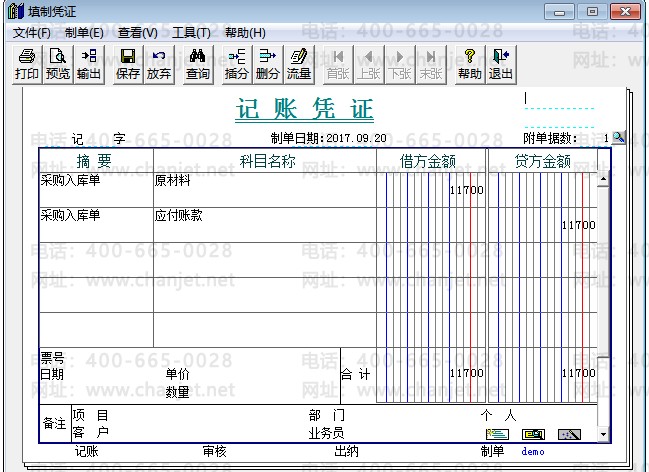Screen dimensions: 649x472
Task: Open the 工具(T) menu
Action: click(191, 33)
